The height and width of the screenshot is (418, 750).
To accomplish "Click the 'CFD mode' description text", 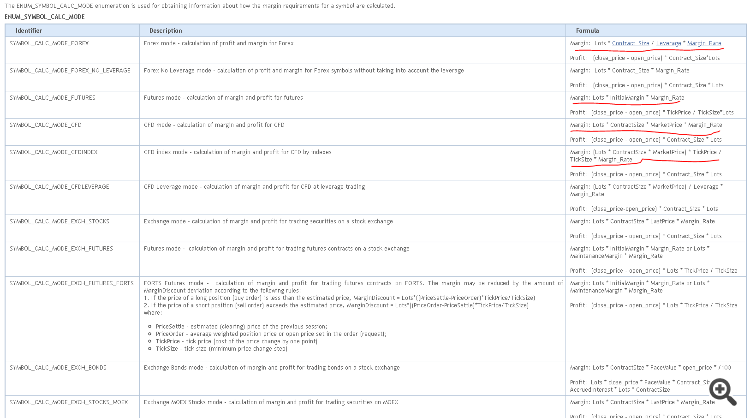I will click(214, 125).
